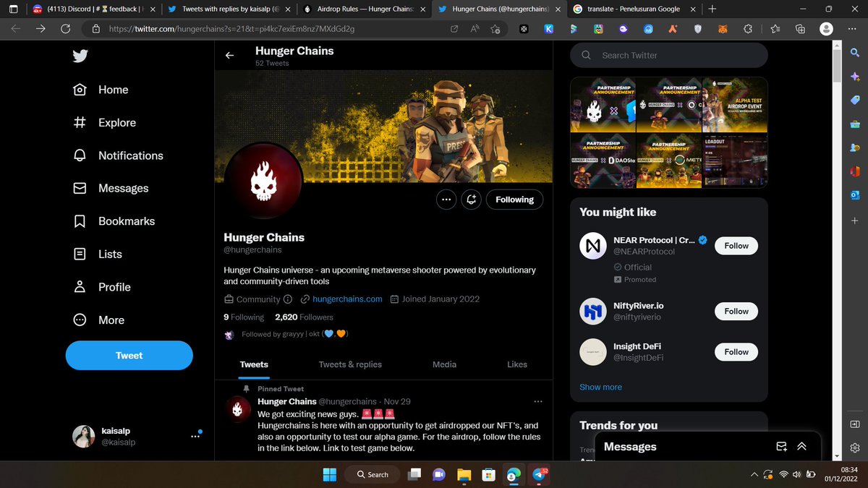Click the info icon next to Community
The image size is (868, 488).
pos(287,299)
